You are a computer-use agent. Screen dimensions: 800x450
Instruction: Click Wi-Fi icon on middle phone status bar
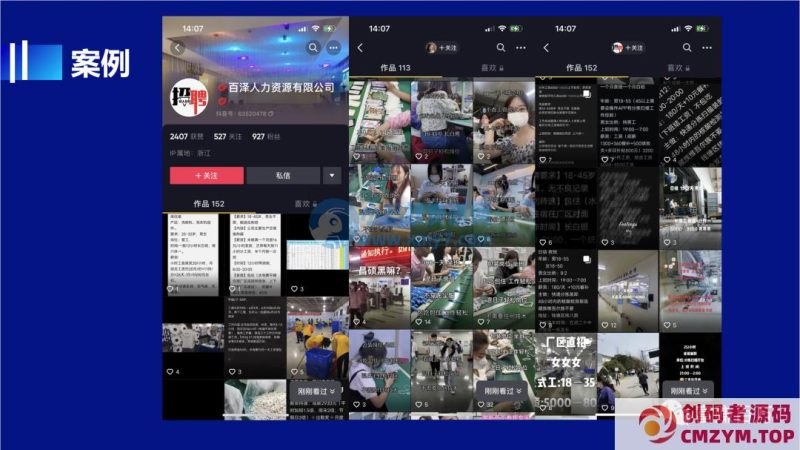click(x=502, y=29)
